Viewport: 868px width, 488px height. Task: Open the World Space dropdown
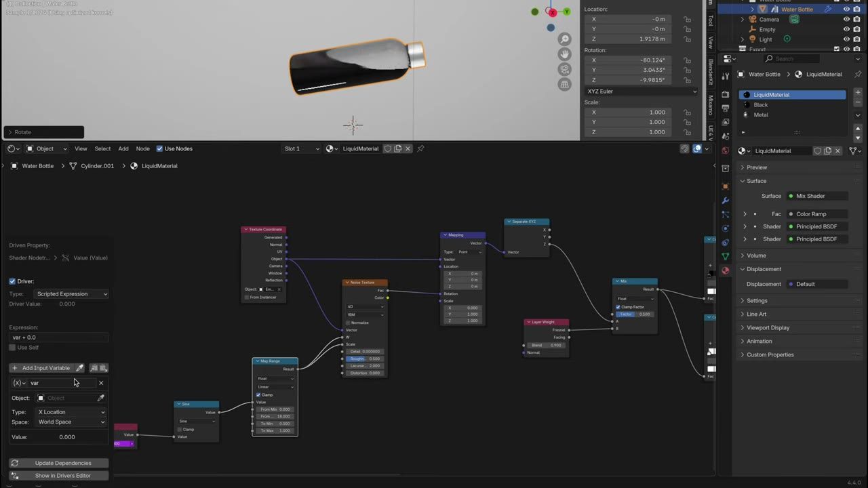(x=71, y=422)
